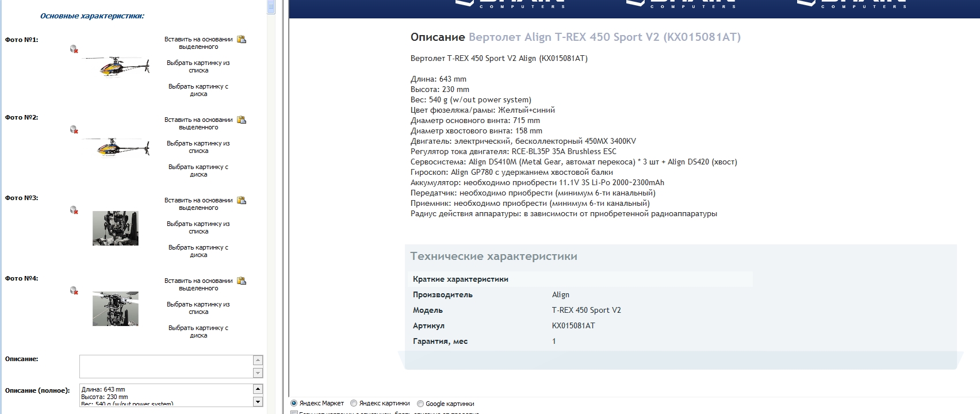980x414 pixels.
Task: Click 'Вставить на основании выделенного' for Фото №2
Action: pyautogui.click(x=198, y=124)
